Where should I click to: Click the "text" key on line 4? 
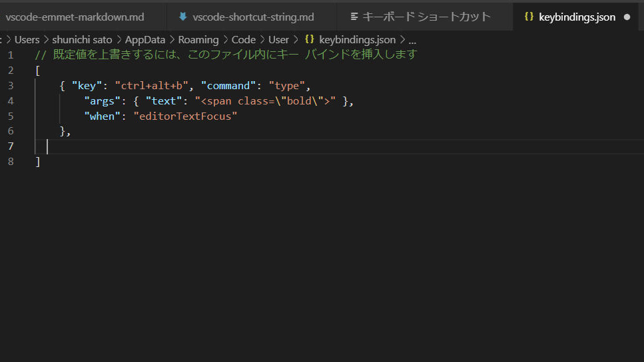pyautogui.click(x=163, y=101)
